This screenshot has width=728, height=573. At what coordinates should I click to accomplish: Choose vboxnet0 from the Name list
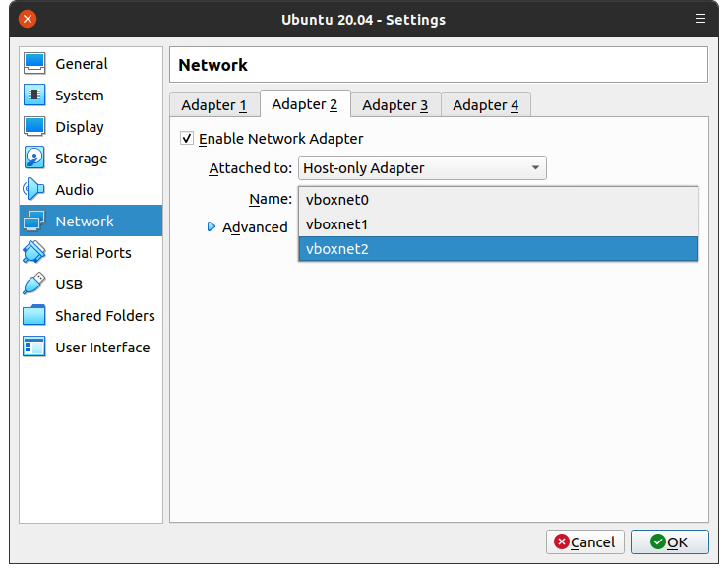click(498, 200)
